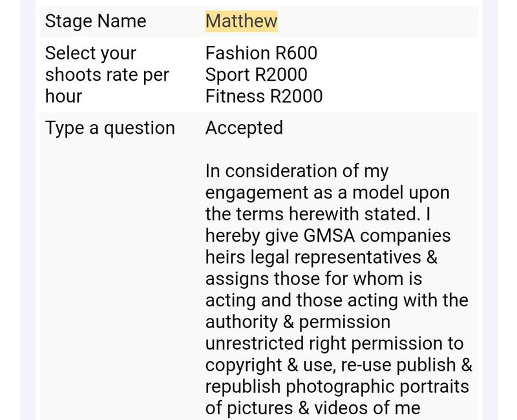Click the 'Type a question' field label
The height and width of the screenshot is (420, 517).
click(x=110, y=128)
